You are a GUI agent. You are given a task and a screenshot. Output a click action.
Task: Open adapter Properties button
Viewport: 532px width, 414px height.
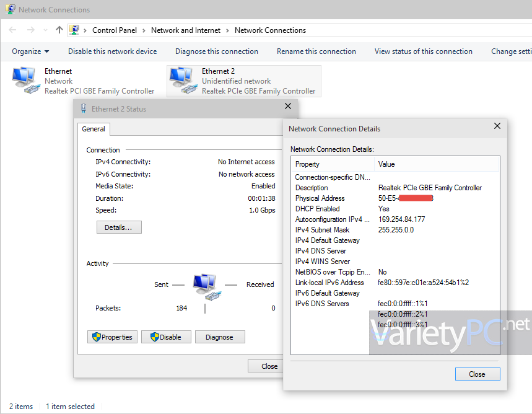pos(112,337)
